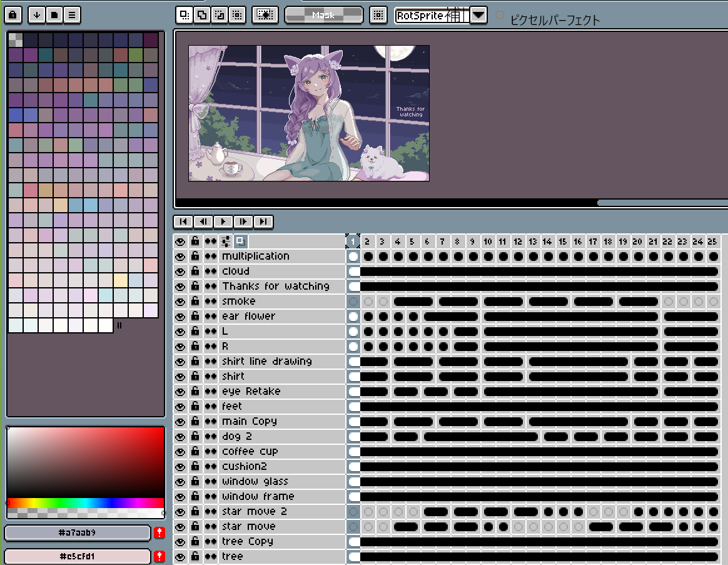Lock the R layer
This screenshot has width=728, height=565.
point(196,347)
